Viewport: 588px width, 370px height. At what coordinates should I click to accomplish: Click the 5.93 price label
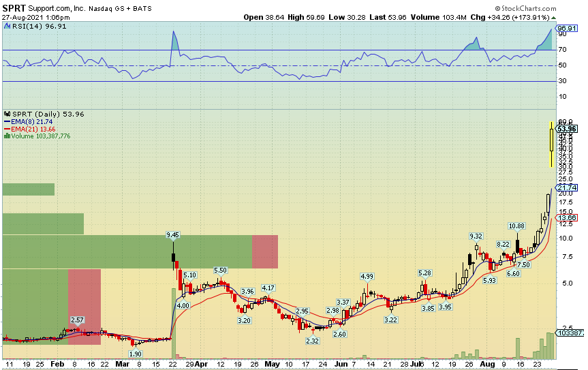click(x=489, y=280)
